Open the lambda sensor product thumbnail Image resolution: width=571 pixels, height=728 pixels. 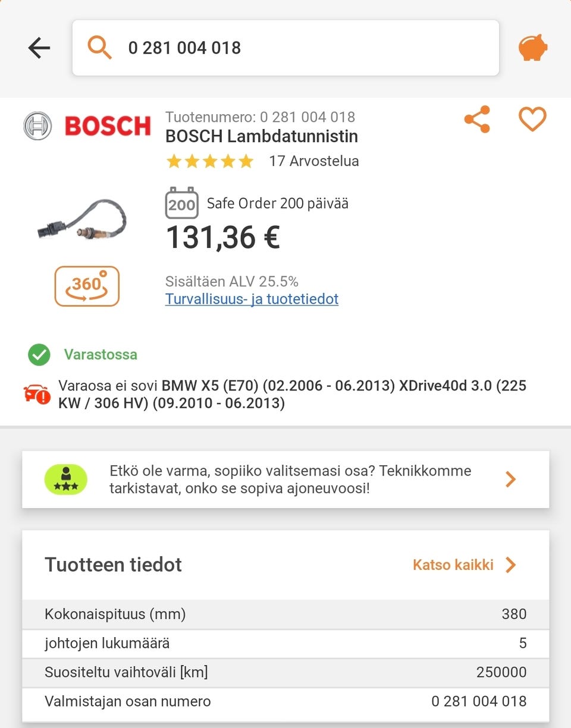click(82, 220)
